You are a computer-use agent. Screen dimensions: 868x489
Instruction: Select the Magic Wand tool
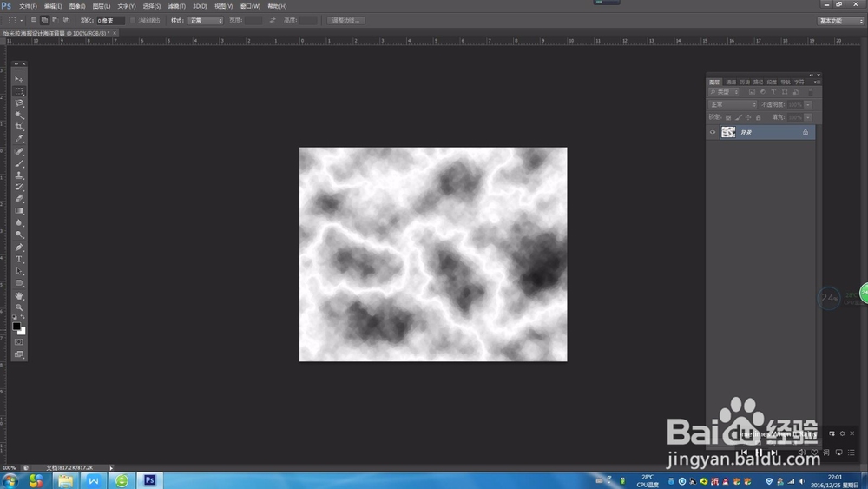[x=19, y=116]
